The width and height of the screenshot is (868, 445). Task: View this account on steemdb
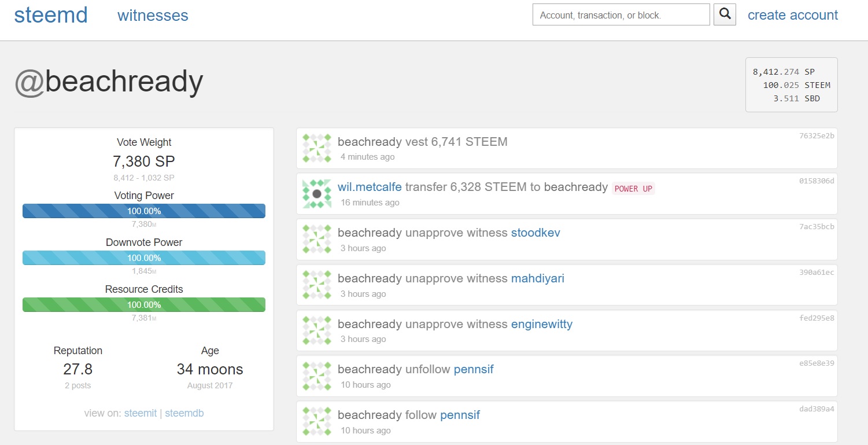184,413
